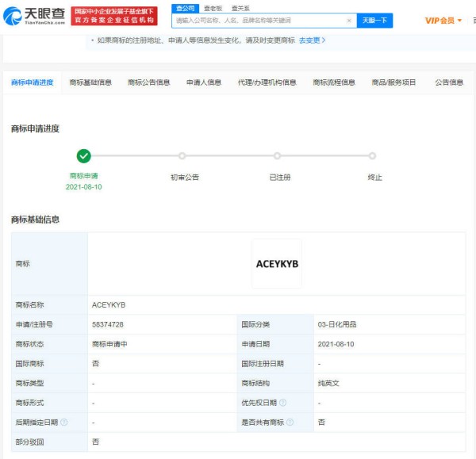Open the 代理/办理机构信息 tab
Image resolution: width=476 pixels, height=459 pixels.
click(x=267, y=82)
